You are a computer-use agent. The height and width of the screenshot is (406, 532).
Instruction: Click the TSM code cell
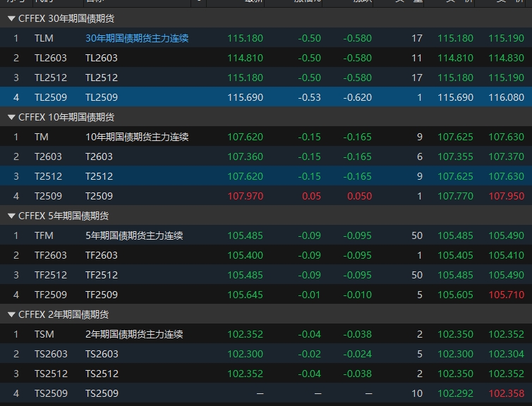44,334
